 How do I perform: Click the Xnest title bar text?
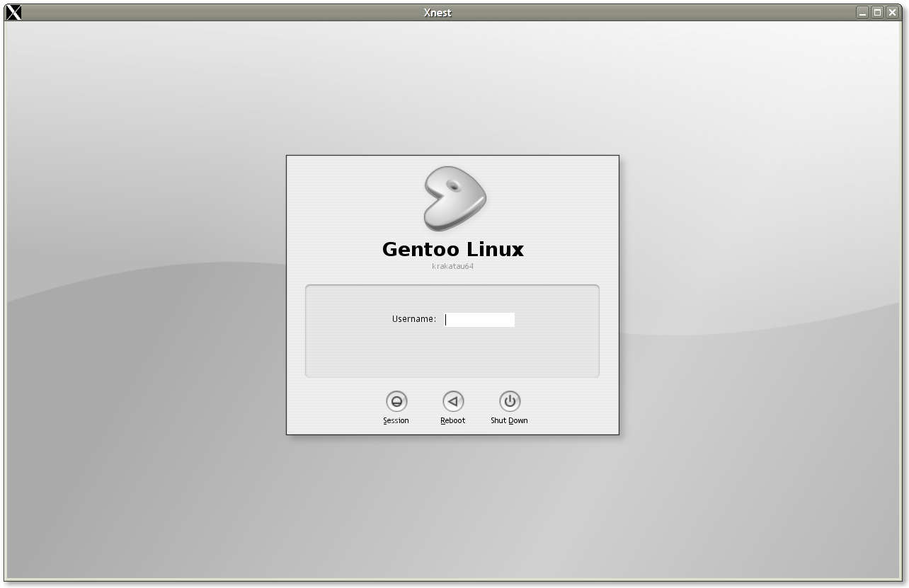[x=438, y=13]
